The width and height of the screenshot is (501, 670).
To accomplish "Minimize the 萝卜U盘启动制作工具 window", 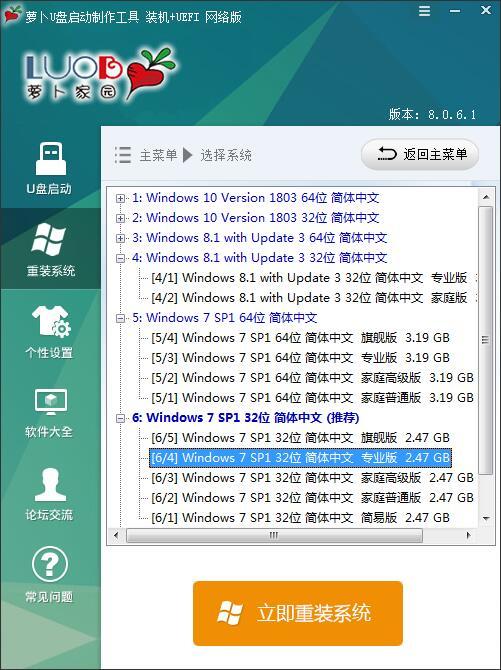I will coord(455,11).
